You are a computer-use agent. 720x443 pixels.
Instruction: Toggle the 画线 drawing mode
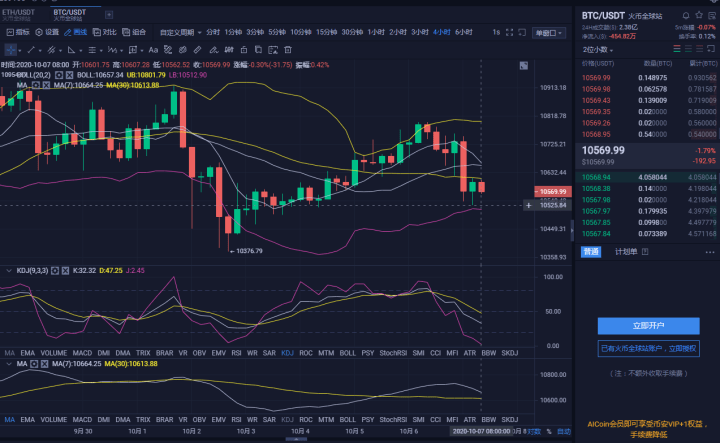click(76, 32)
